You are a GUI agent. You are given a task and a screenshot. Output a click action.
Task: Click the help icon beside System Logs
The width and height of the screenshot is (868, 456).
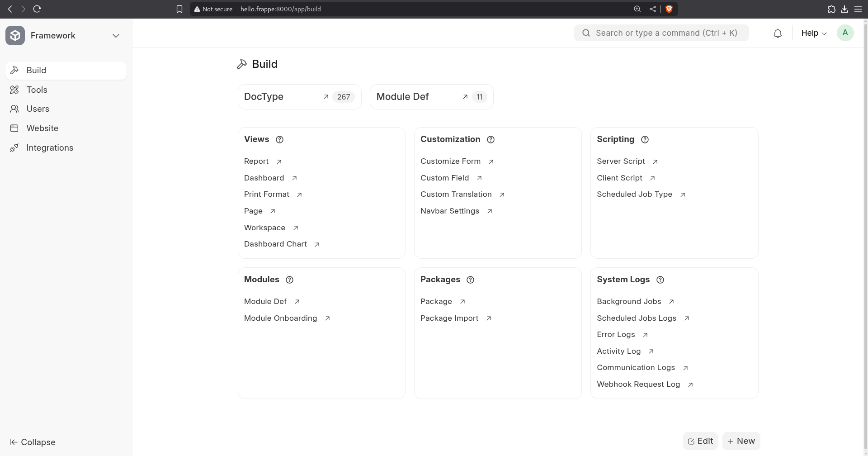660,280
